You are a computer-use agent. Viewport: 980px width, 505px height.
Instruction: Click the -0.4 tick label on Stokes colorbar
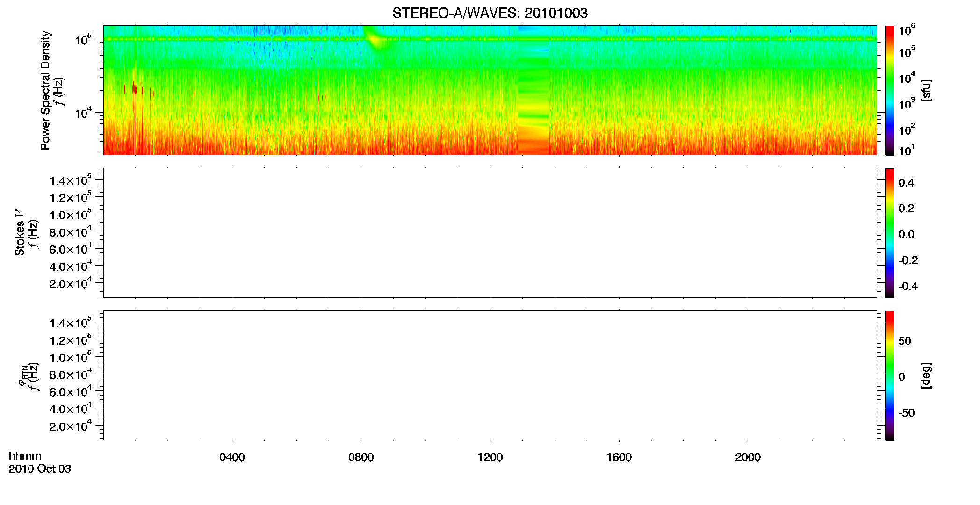pyautogui.click(x=908, y=286)
